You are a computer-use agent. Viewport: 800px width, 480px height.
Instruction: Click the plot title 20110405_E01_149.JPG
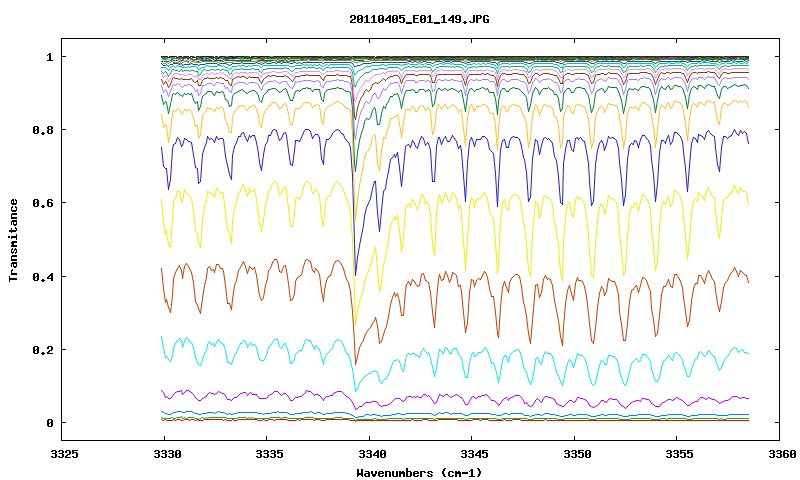click(419, 19)
